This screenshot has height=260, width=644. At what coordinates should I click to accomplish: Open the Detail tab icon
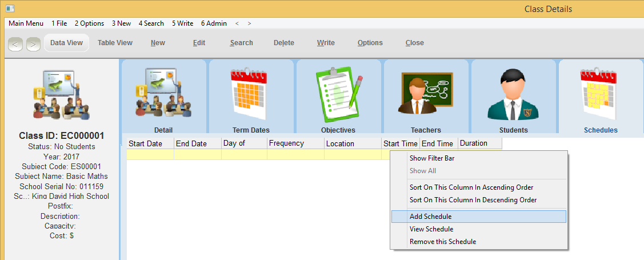163,93
